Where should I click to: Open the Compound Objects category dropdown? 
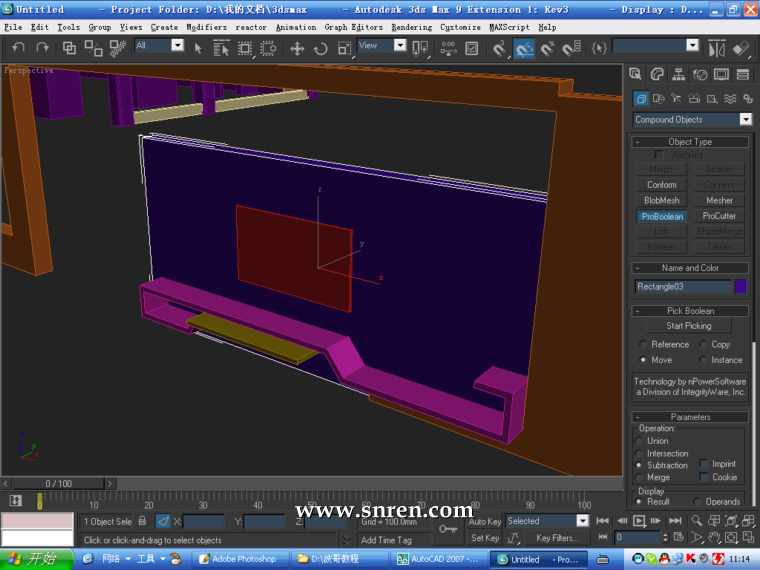pyautogui.click(x=692, y=119)
